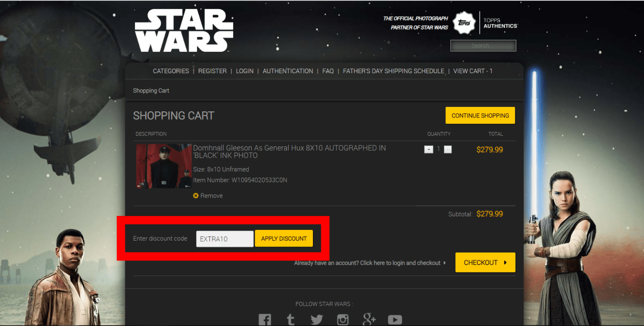The height and width of the screenshot is (326, 644).
Task: Open the Topps Authentics logo link
Action: (486, 23)
